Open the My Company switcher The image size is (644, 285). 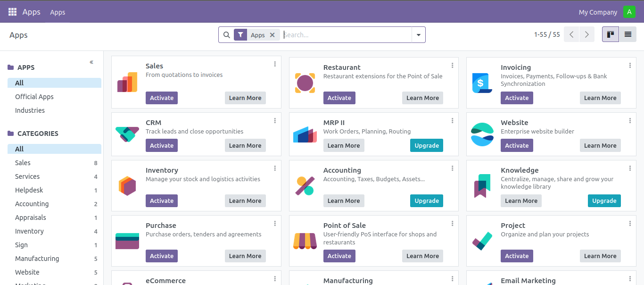tap(598, 12)
